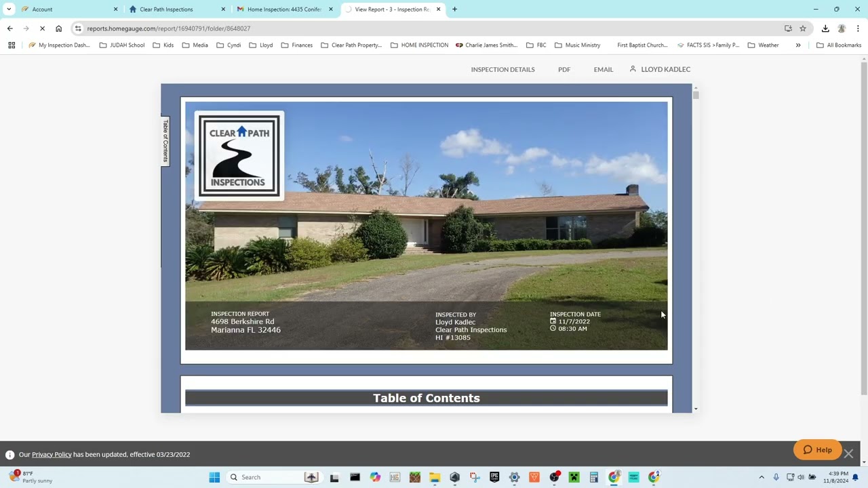Screen dimensions: 868x488
Task: Select EMAIL in the report header
Action: pyautogui.click(x=604, y=69)
